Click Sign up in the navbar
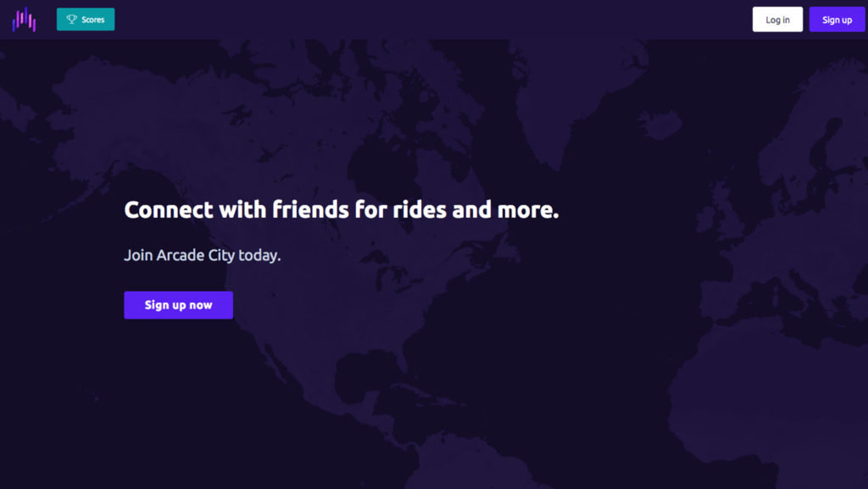The width and height of the screenshot is (868, 489). 837,19
